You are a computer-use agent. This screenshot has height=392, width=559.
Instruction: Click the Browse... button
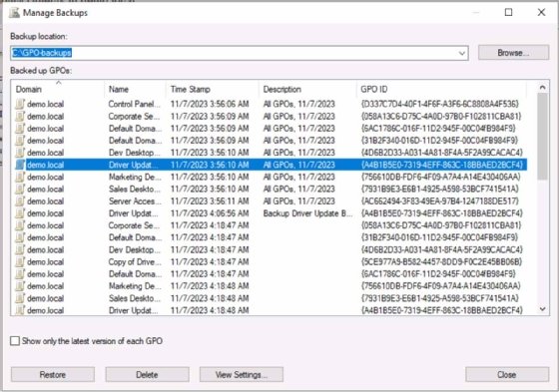(513, 53)
